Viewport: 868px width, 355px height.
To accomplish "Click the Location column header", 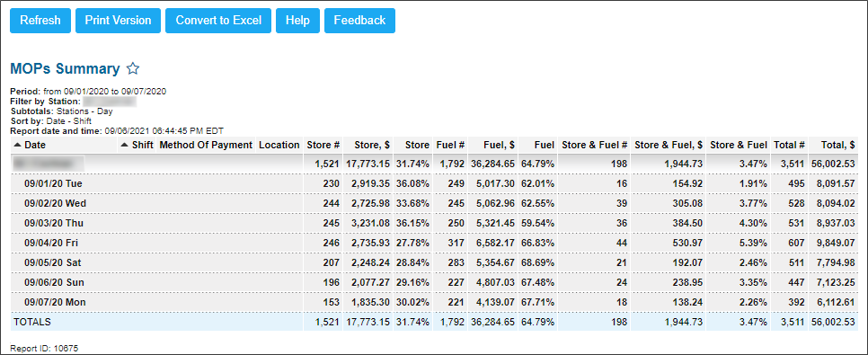I will tap(279, 145).
